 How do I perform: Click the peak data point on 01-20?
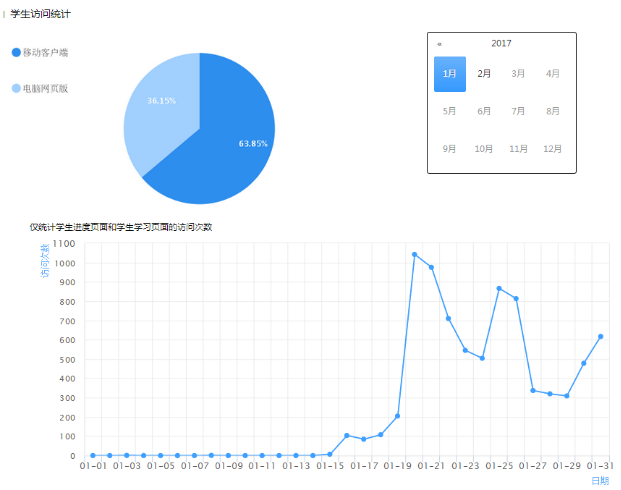click(414, 255)
